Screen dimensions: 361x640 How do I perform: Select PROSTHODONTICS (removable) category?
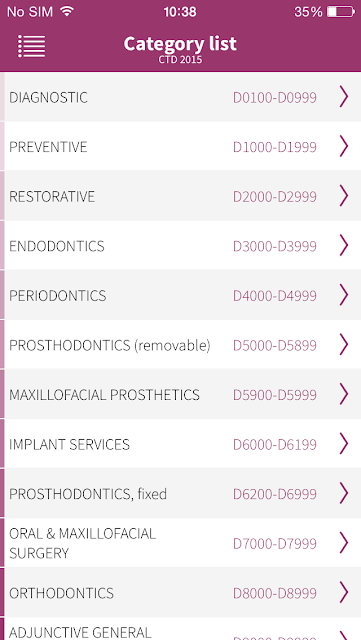coord(180,344)
